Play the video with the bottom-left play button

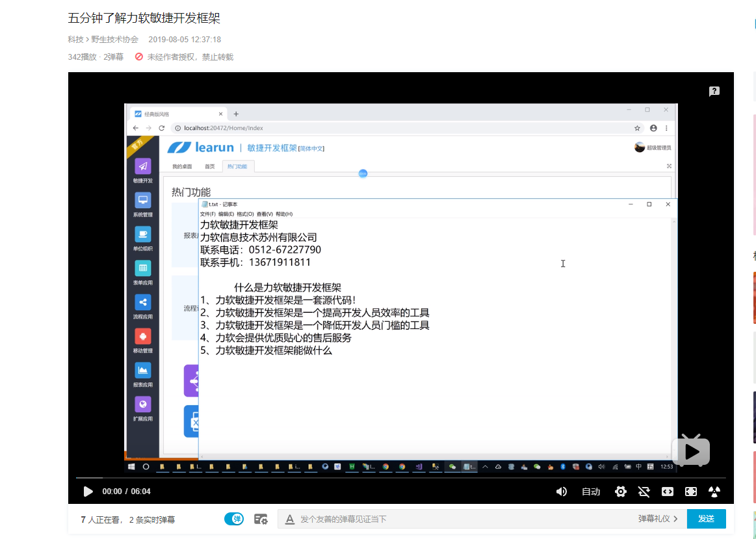(x=88, y=492)
